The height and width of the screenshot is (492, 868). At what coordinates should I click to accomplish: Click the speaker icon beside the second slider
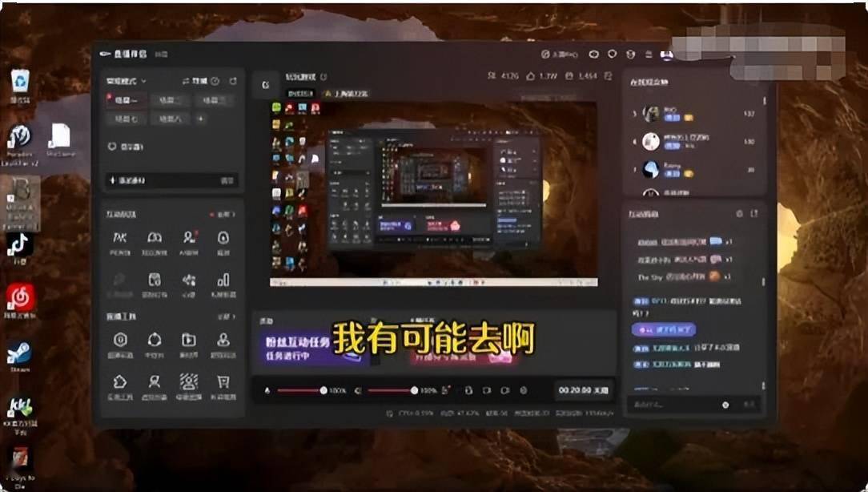tap(358, 390)
